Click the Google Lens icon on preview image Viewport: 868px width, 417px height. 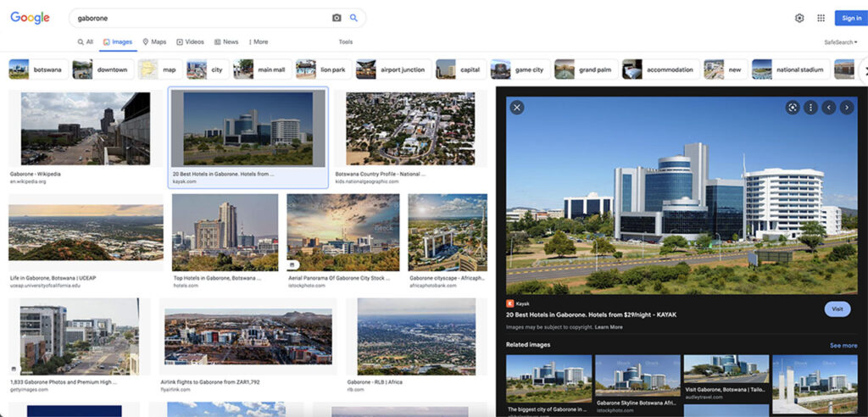click(x=793, y=108)
